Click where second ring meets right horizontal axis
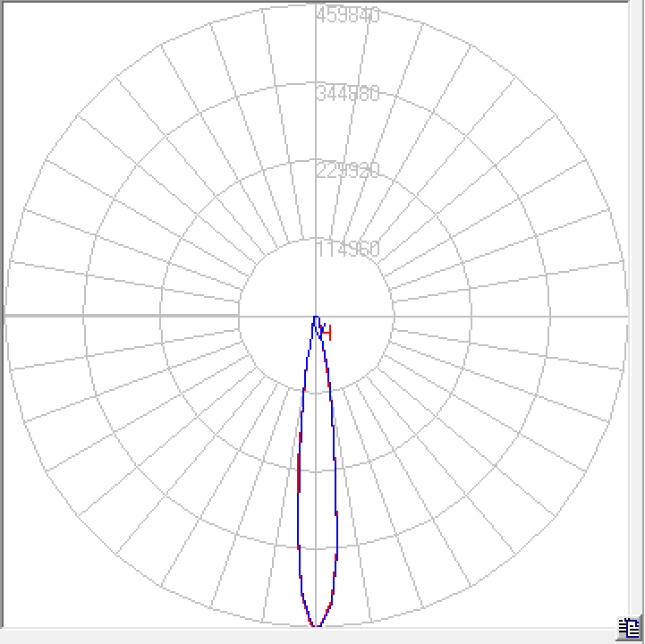This screenshot has height=644, width=645. coord(471,316)
